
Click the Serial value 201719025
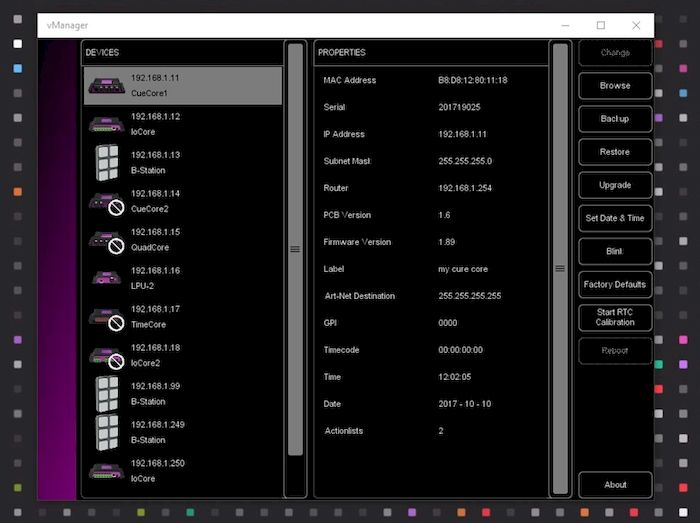click(459, 107)
